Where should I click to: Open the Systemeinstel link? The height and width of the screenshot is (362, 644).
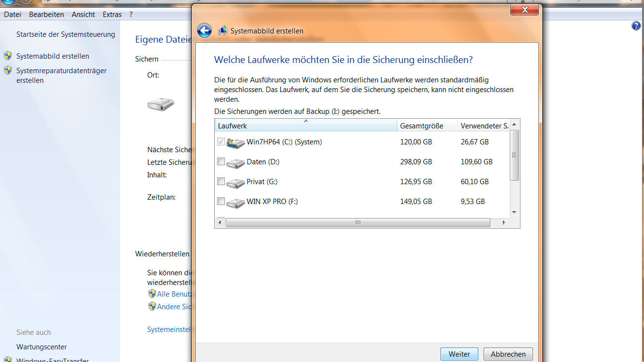pos(170,330)
